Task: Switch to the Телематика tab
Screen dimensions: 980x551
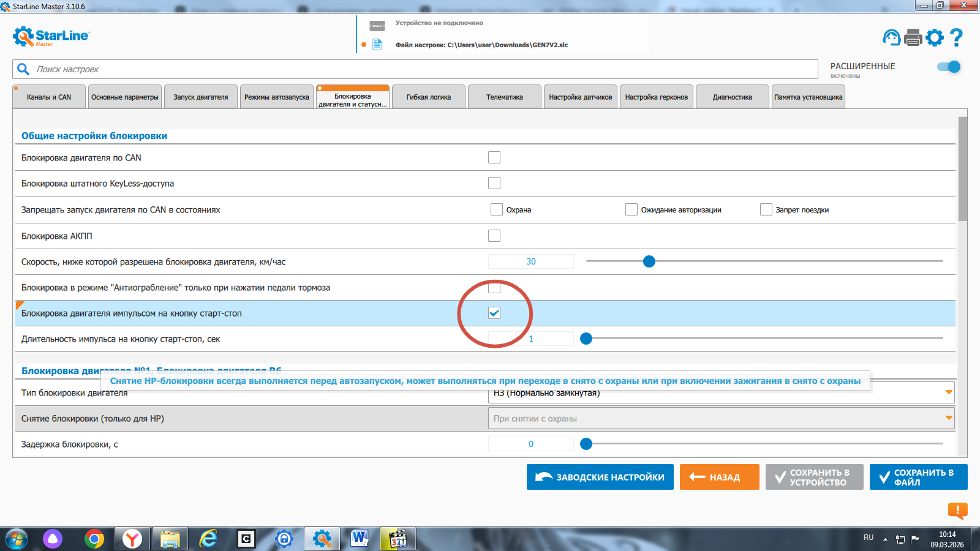Action: [x=504, y=97]
